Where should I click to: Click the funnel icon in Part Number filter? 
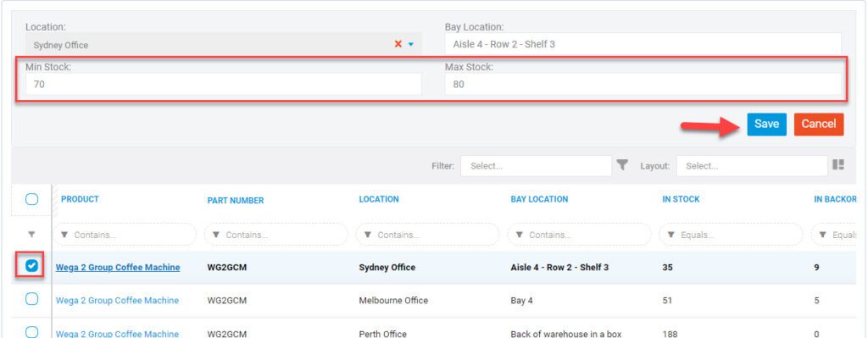[216, 235]
